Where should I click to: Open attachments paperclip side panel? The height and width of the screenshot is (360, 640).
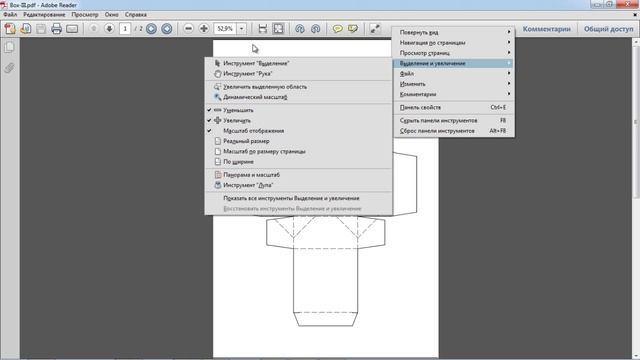(x=9, y=68)
